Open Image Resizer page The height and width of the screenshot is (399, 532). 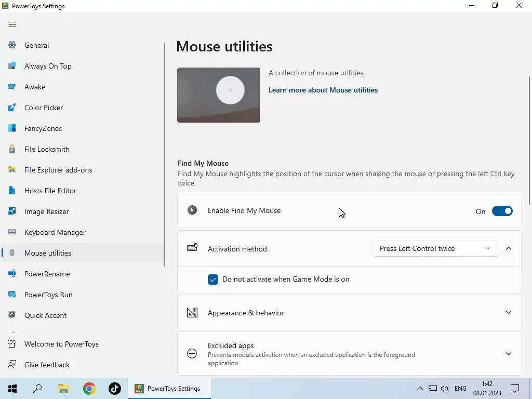tap(83, 211)
